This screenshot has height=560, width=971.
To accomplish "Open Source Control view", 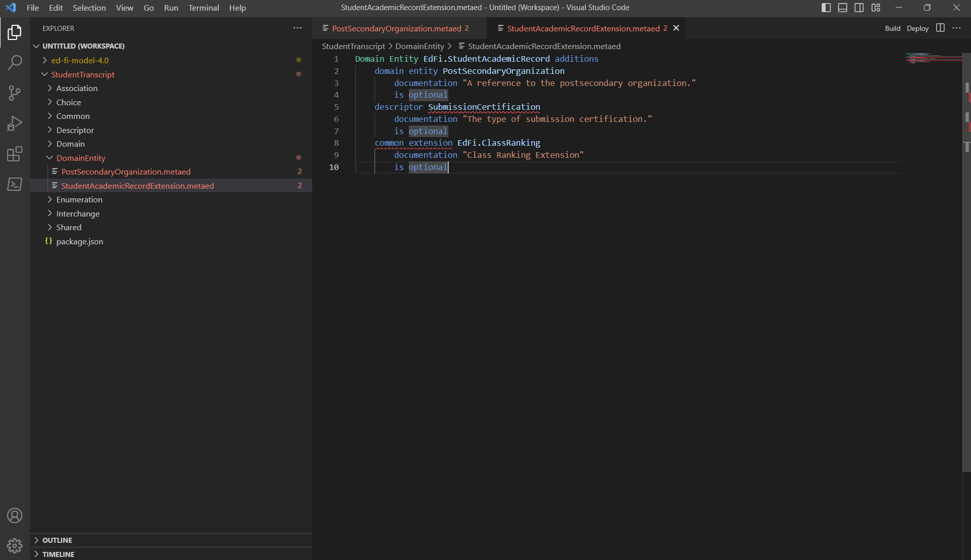I will coord(15,93).
